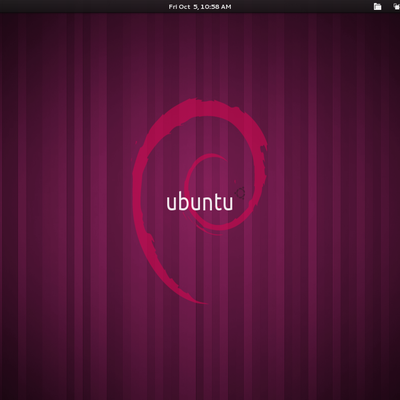Image resolution: width=400 pixels, height=400 pixels.
Task: Click the letter 'u' starting the ubuntu wordmark
Action: pos(171,204)
